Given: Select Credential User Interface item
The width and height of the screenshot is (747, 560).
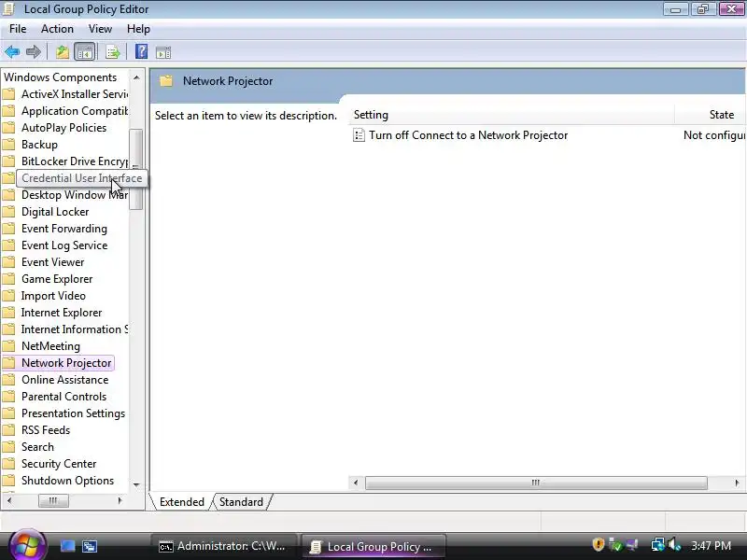Looking at the screenshot, I should click(x=82, y=178).
